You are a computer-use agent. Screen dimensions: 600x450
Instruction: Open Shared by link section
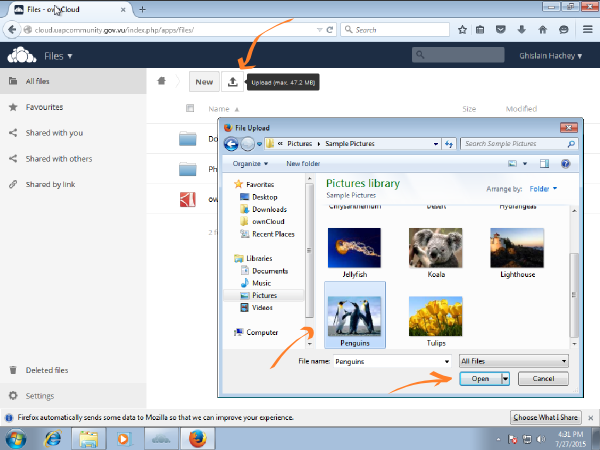73,184
